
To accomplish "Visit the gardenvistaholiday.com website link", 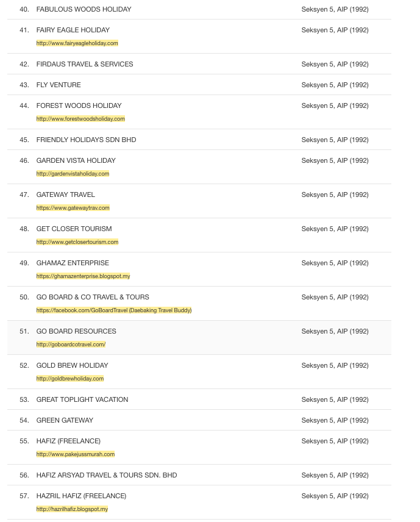I will pyautogui.click(x=73, y=174).
